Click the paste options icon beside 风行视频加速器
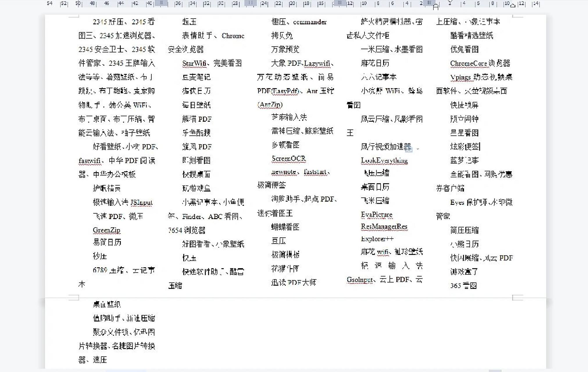This screenshot has width=588, height=372. (409, 149)
